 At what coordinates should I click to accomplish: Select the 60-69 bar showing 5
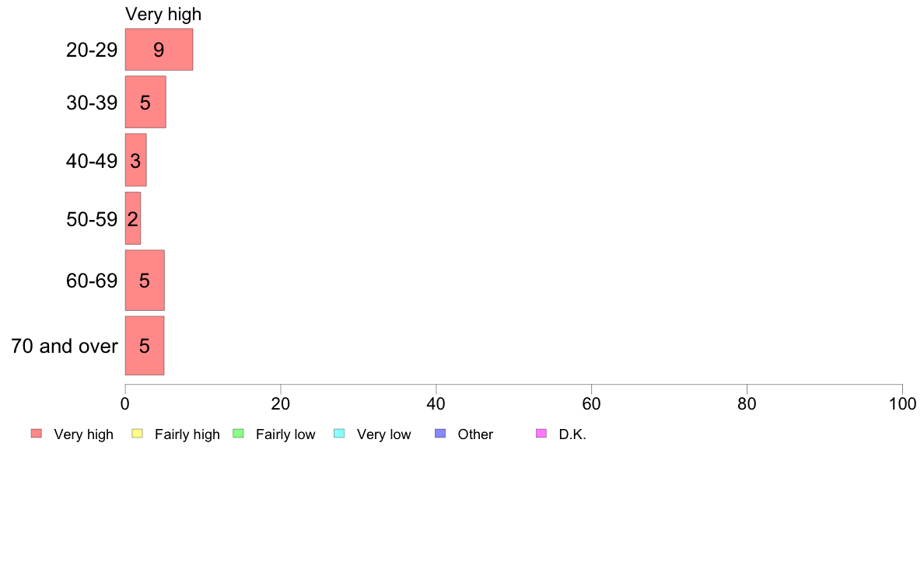point(145,280)
